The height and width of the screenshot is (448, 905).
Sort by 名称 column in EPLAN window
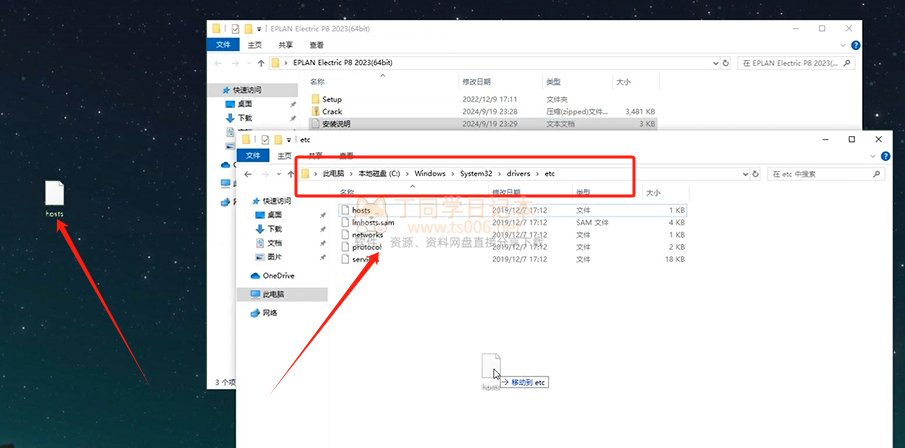tap(316, 82)
